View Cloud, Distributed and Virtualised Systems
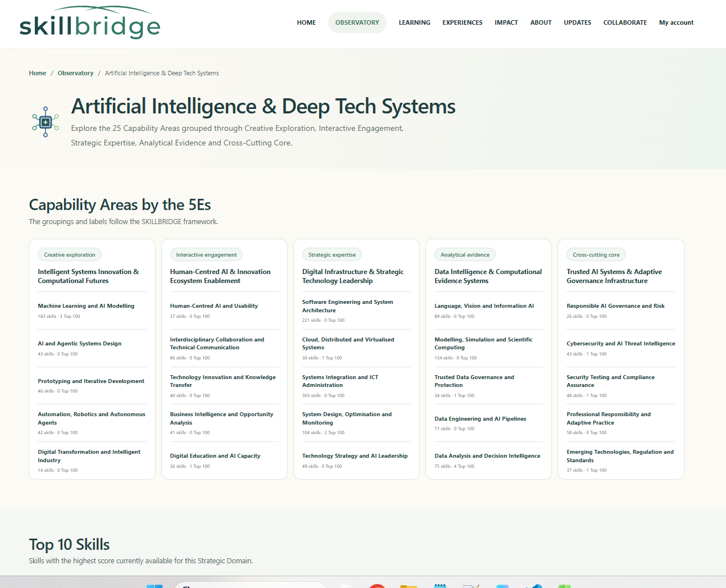This screenshot has width=726, height=588. (x=348, y=344)
